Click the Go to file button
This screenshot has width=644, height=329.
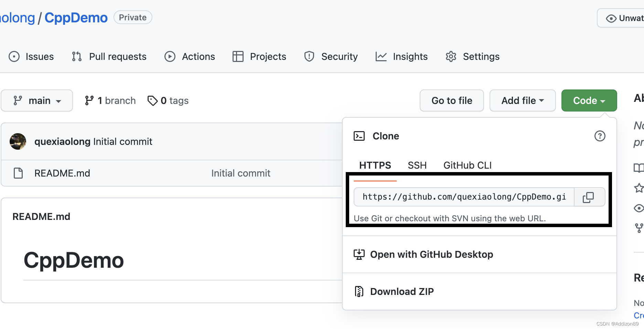452,100
